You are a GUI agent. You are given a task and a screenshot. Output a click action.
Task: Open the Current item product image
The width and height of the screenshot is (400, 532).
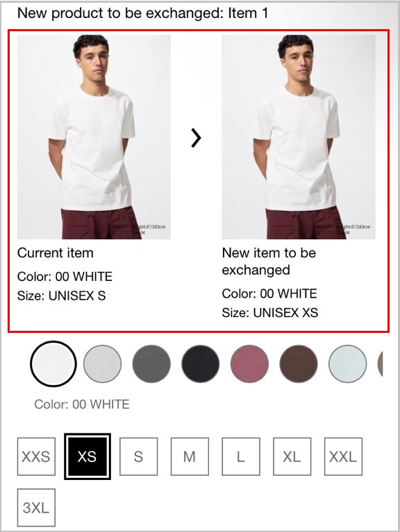pyautogui.click(x=94, y=137)
